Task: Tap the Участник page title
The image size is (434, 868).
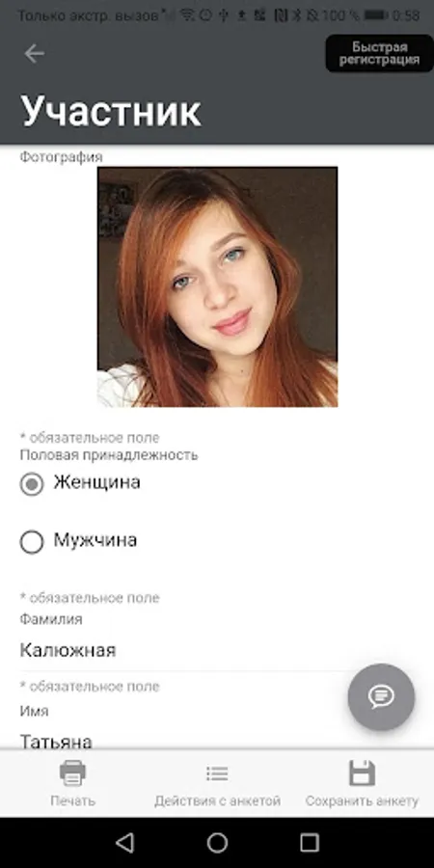Action: tap(111, 111)
